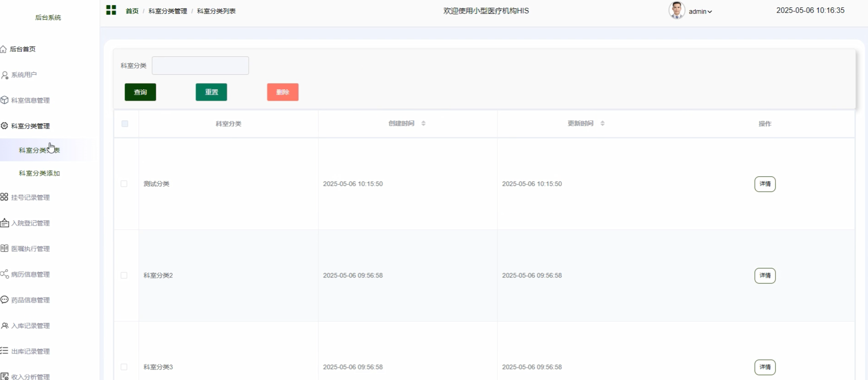Check the 科室分类2 row checkbox
The width and height of the screenshot is (868, 380).
point(124,275)
